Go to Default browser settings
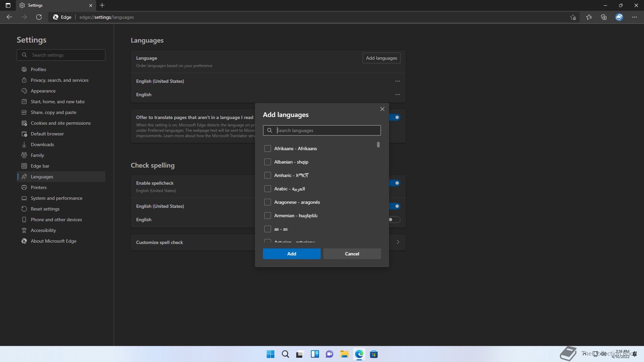 coord(61,134)
